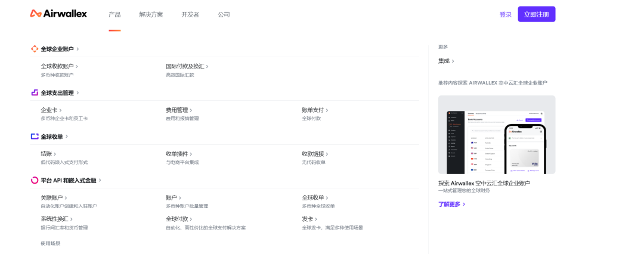Screen dimensions: 644x254
Task: Click the 使用场景 label
Action: click(x=51, y=243)
